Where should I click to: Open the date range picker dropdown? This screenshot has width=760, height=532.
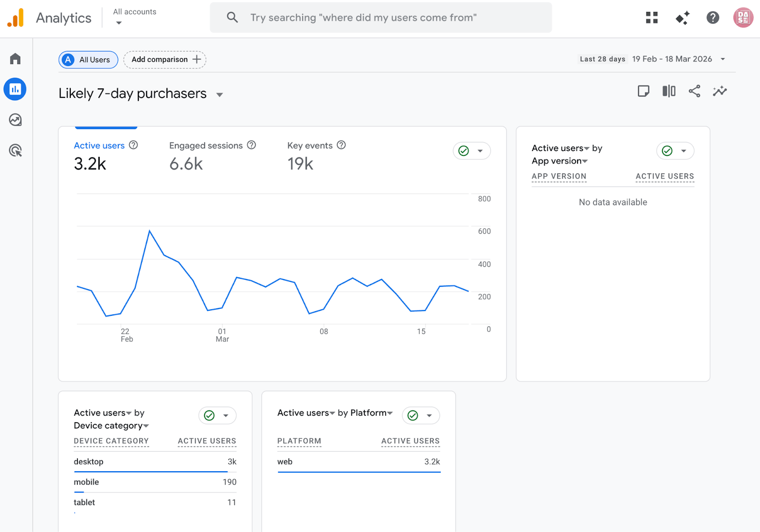coord(722,59)
